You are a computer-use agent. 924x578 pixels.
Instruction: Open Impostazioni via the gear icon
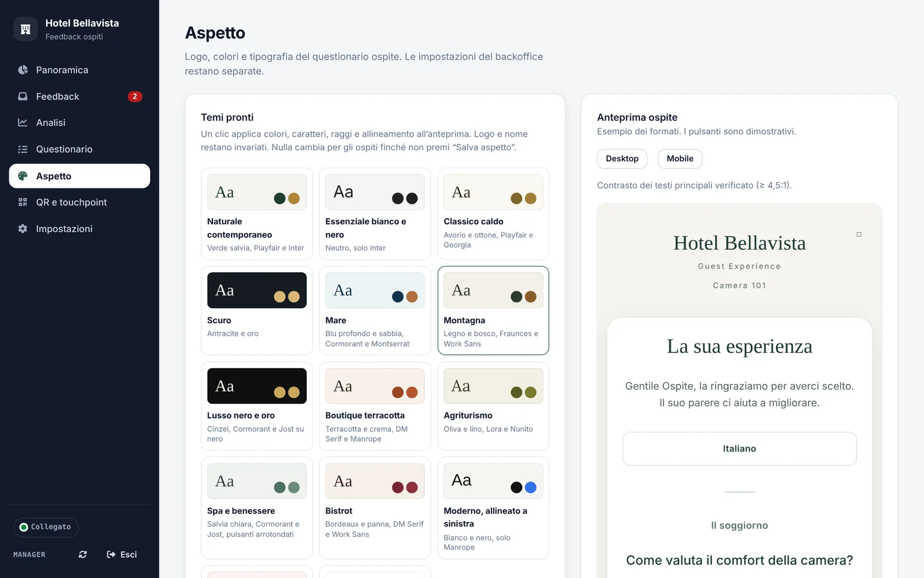[x=23, y=229]
